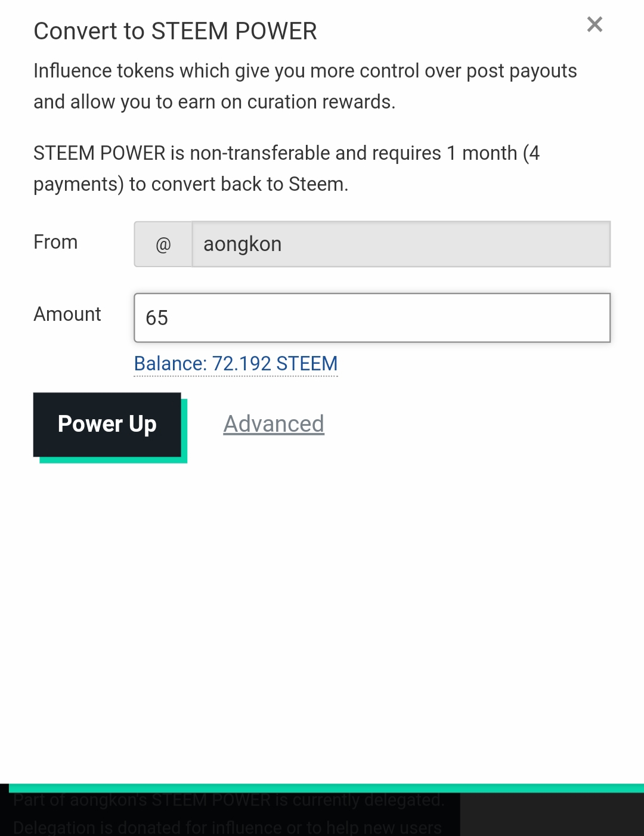
Task: Click the empty white area under Power Up
Action: (x=322, y=596)
